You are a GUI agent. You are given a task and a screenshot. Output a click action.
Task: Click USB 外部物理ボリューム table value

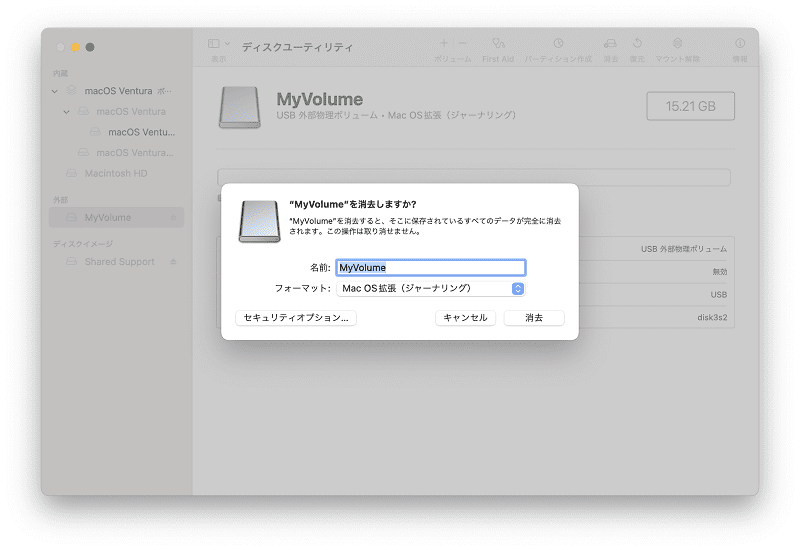click(684, 249)
